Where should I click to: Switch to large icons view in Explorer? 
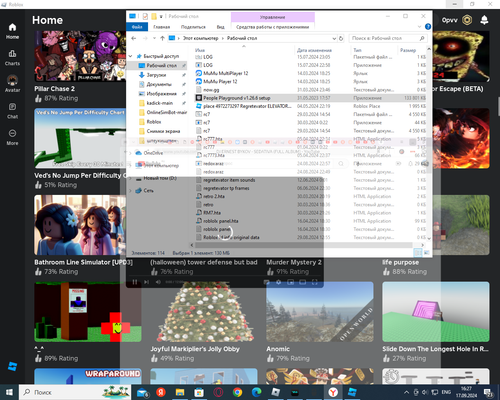[426, 253]
